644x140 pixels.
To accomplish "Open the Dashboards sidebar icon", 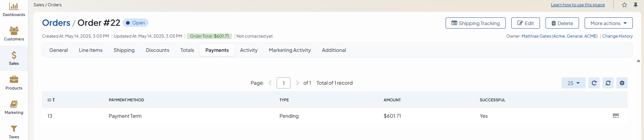I will point(14,7).
